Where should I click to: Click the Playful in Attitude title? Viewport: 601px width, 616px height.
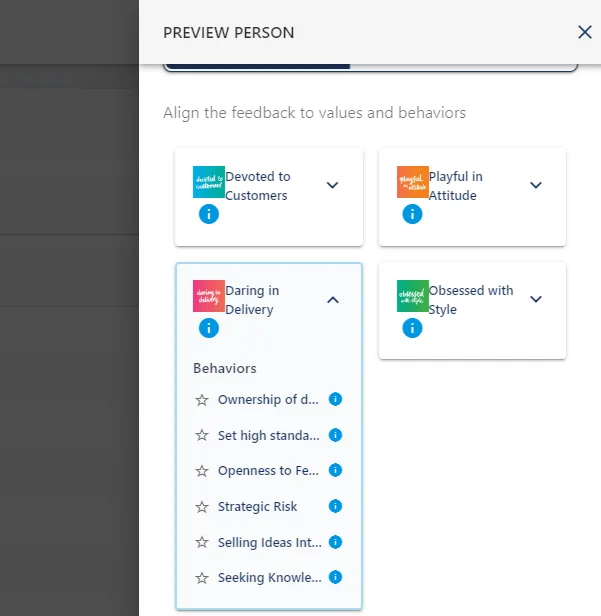[456, 186]
